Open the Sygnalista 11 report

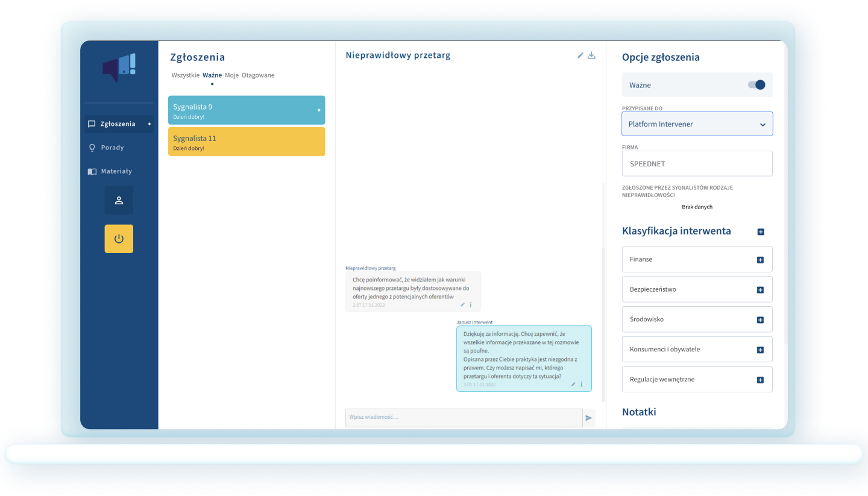click(247, 142)
